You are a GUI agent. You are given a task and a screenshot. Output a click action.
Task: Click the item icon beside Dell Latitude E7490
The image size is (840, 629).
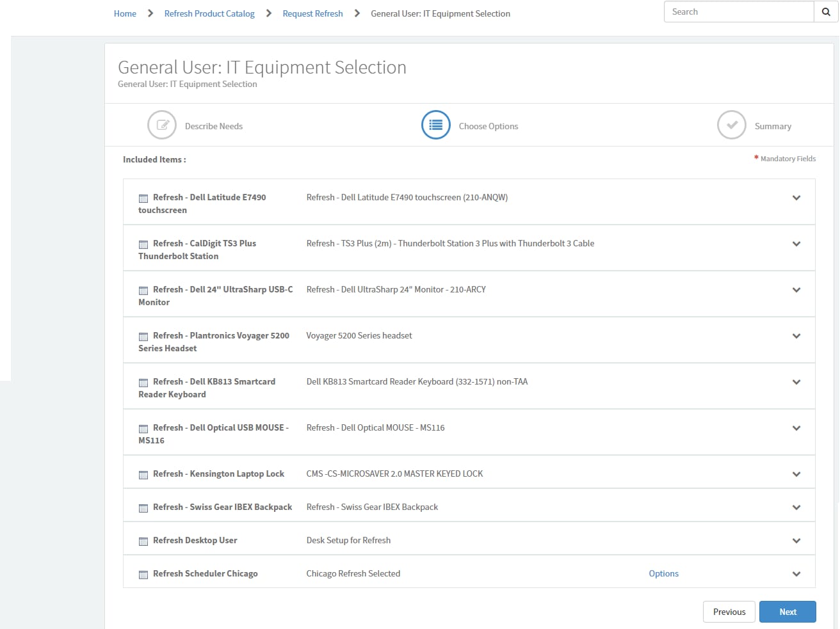point(143,198)
